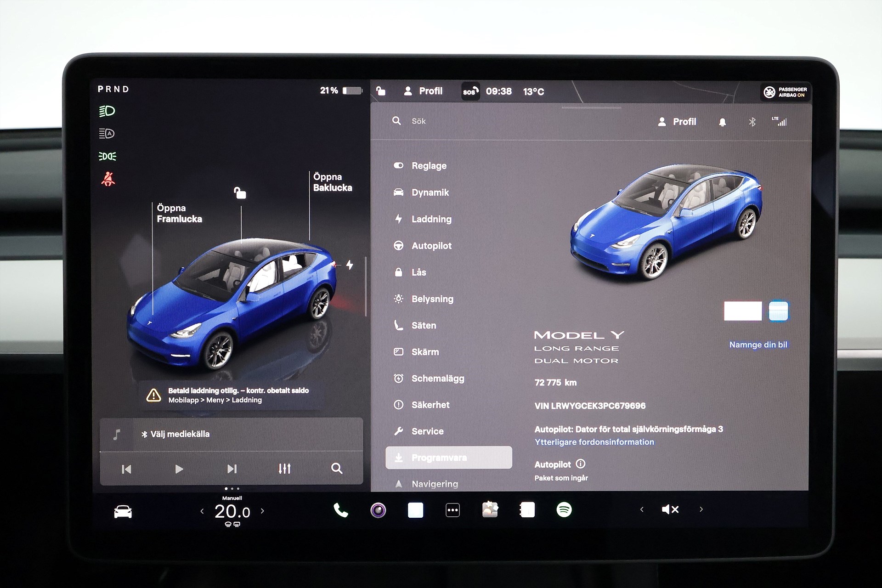Open the dashcam camera app
The height and width of the screenshot is (588, 882).
(x=378, y=510)
